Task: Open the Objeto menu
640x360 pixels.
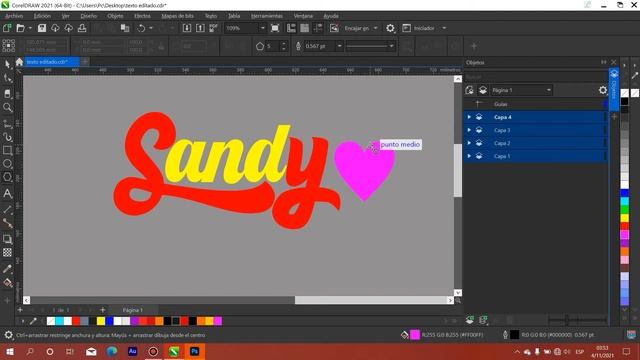Action: (116, 16)
